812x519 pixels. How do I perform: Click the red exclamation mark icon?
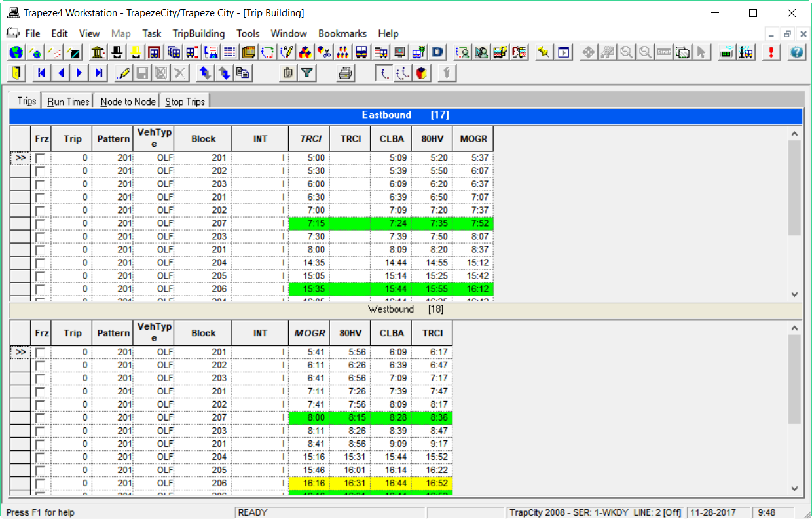coord(771,52)
